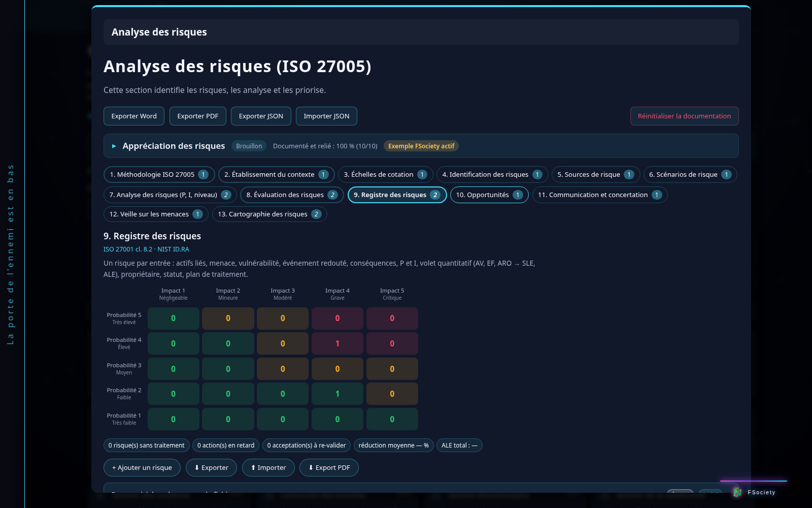Click the matrix cell Probabilité 2, Impact 4
The height and width of the screenshot is (508, 812).
point(337,394)
